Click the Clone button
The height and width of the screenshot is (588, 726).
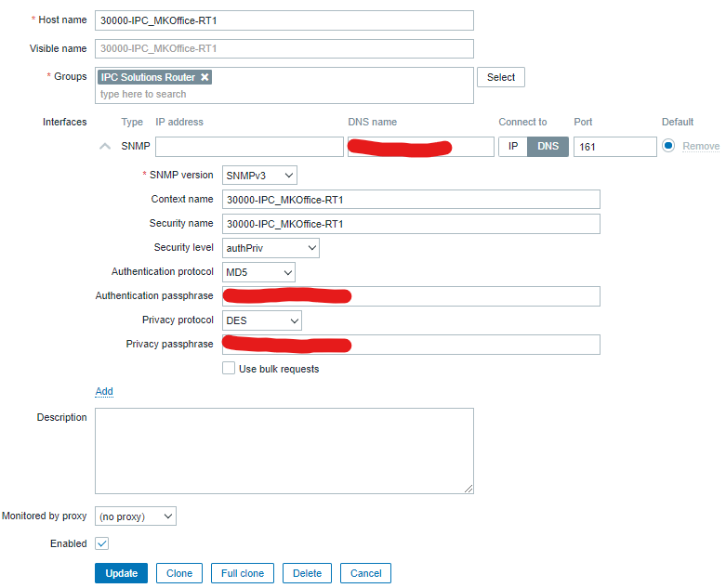point(179,573)
